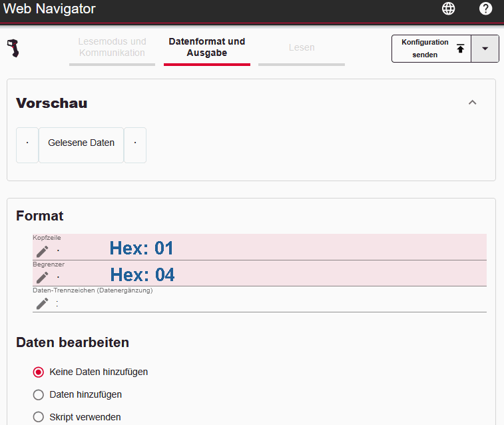This screenshot has height=425, width=504.
Task: Collapse the Vorschau panel
Action: 473,103
